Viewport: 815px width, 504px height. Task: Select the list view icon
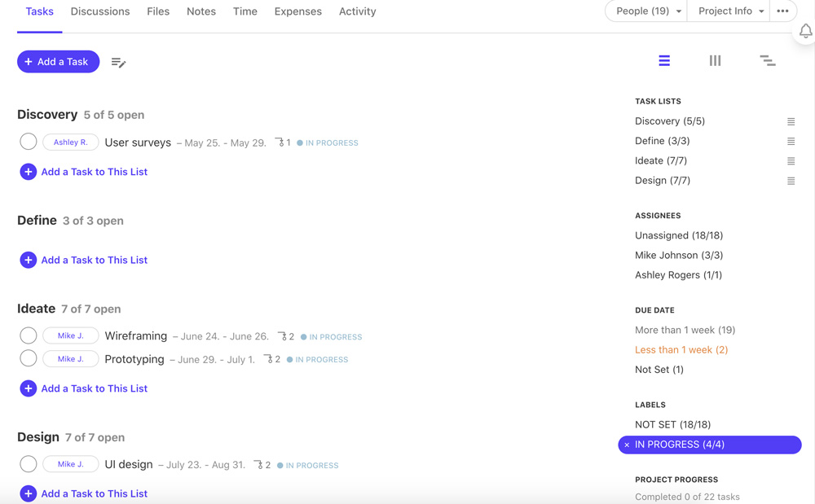click(664, 60)
